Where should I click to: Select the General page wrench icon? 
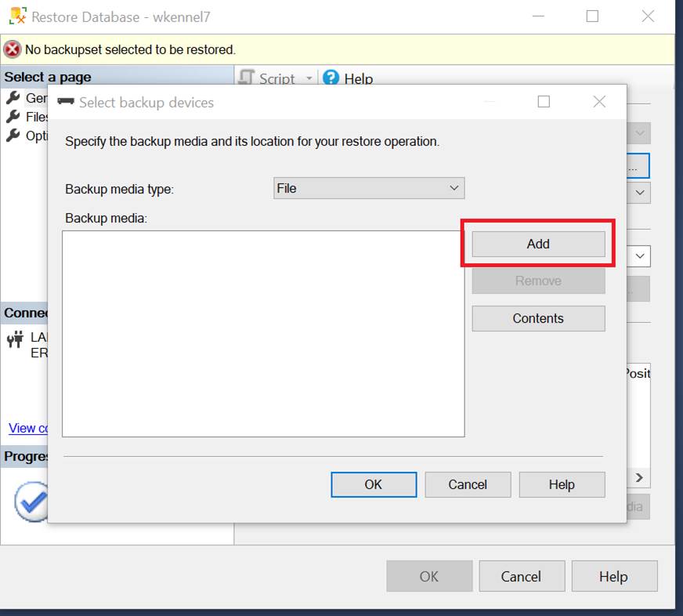point(13,98)
